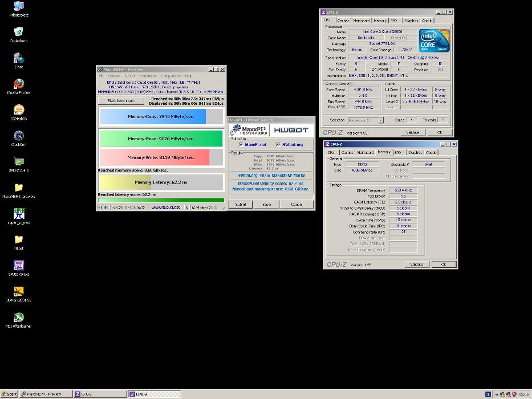Switch to CPU tab in CPU-Z memory window
The height and width of the screenshot is (399, 532).
click(x=331, y=153)
